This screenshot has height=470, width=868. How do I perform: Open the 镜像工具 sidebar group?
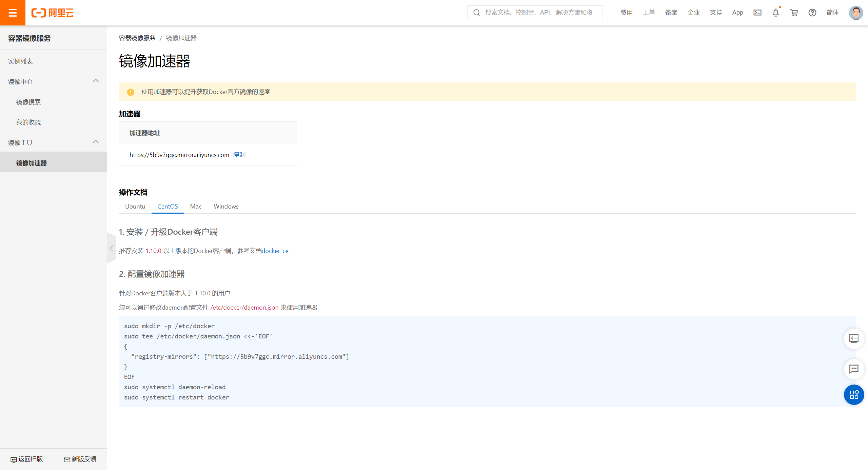pos(53,142)
